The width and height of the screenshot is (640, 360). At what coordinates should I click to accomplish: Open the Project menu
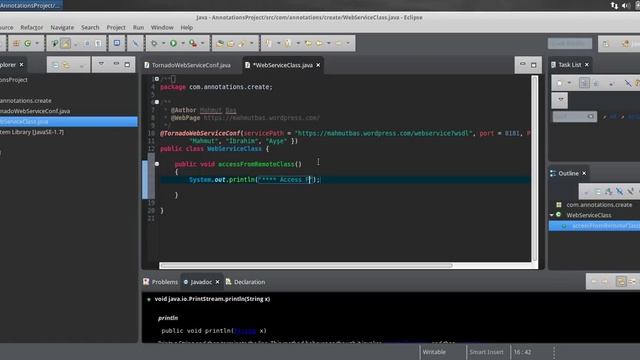coord(116,27)
